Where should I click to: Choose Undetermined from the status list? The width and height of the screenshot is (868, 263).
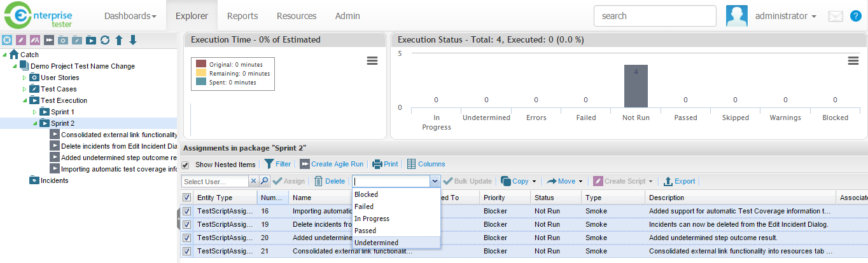[377, 243]
